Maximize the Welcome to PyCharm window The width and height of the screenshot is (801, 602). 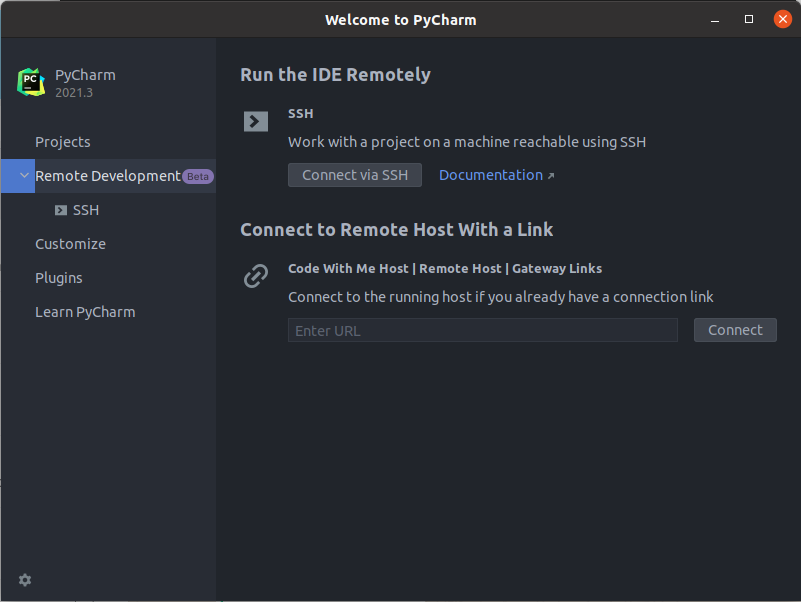[749, 19]
